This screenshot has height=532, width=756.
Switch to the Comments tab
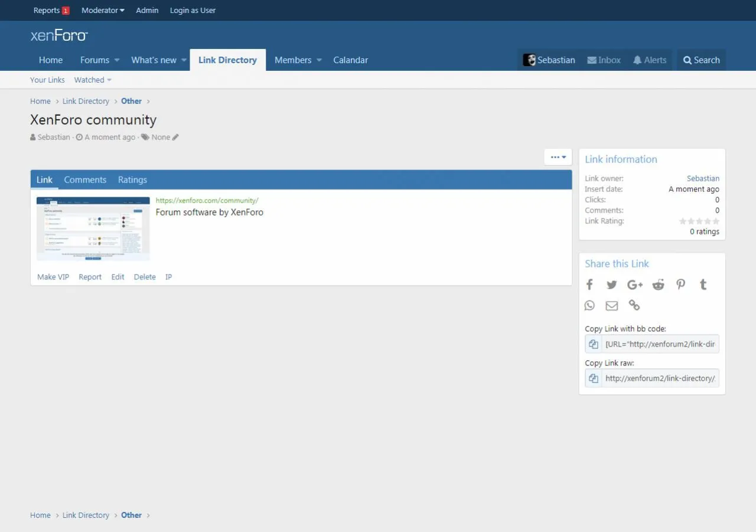(85, 180)
